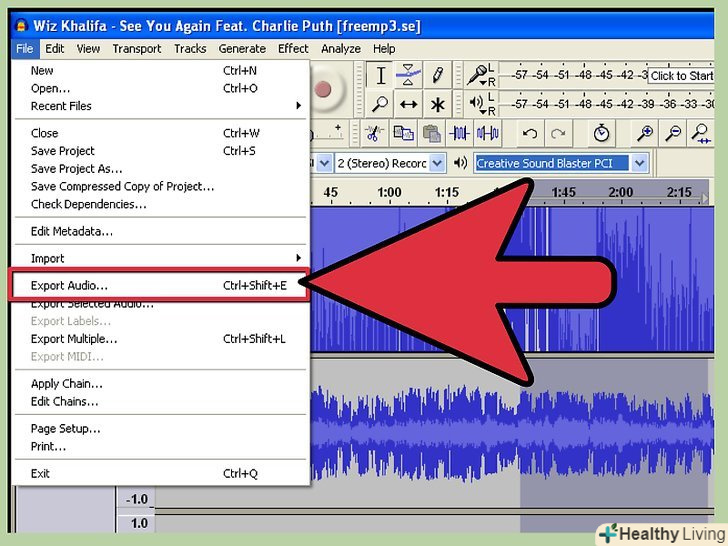Click the 2:00 mark on the timeline ruler
Viewport: 728px width, 546px height.
[620, 192]
